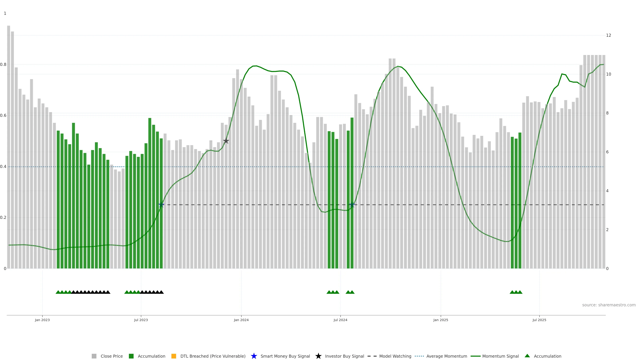
Task: Click the gray Close Price legend swatch
Action: 94,356
